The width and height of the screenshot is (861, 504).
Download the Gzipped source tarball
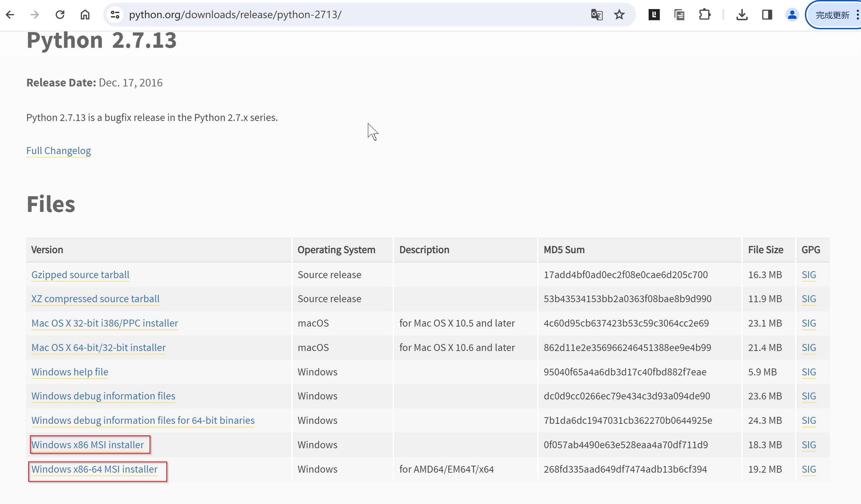[80, 275]
